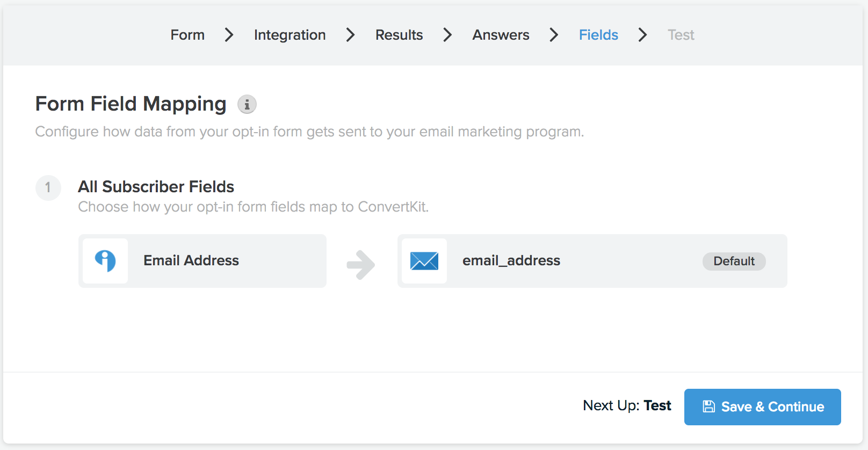868x450 pixels.
Task: Navigate to the Answers step
Action: (501, 35)
